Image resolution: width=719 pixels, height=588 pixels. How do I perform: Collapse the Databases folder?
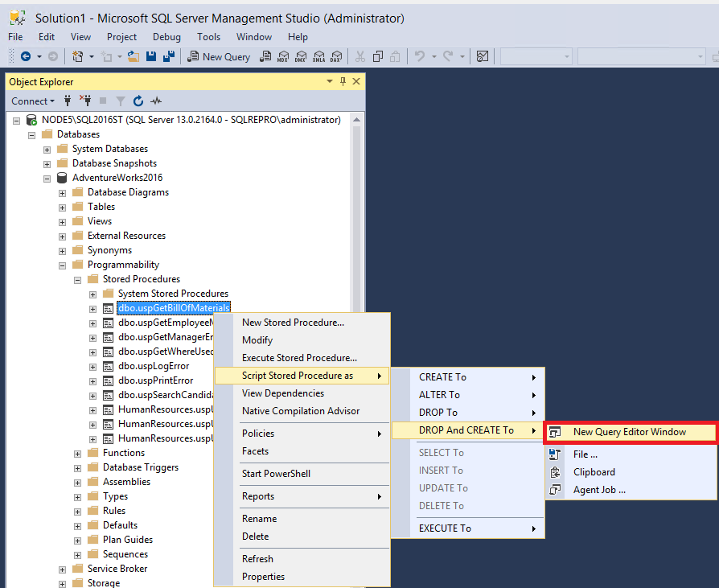pos(31,135)
